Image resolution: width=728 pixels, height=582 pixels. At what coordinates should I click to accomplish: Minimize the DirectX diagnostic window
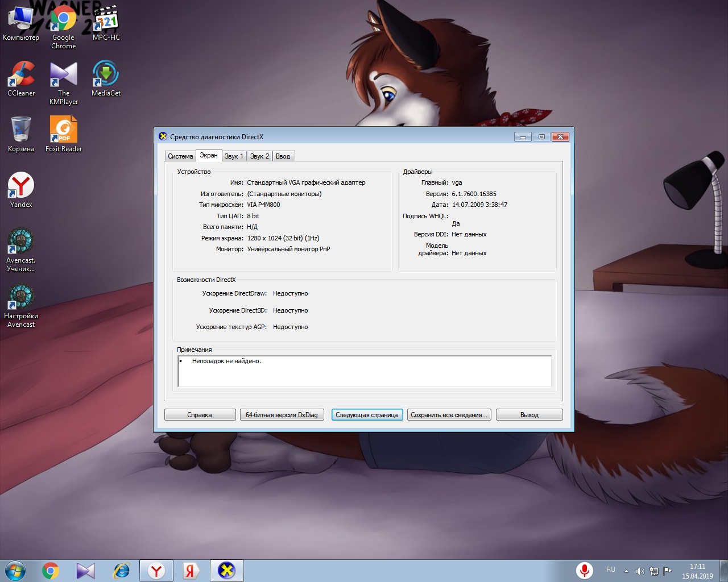tap(523, 136)
